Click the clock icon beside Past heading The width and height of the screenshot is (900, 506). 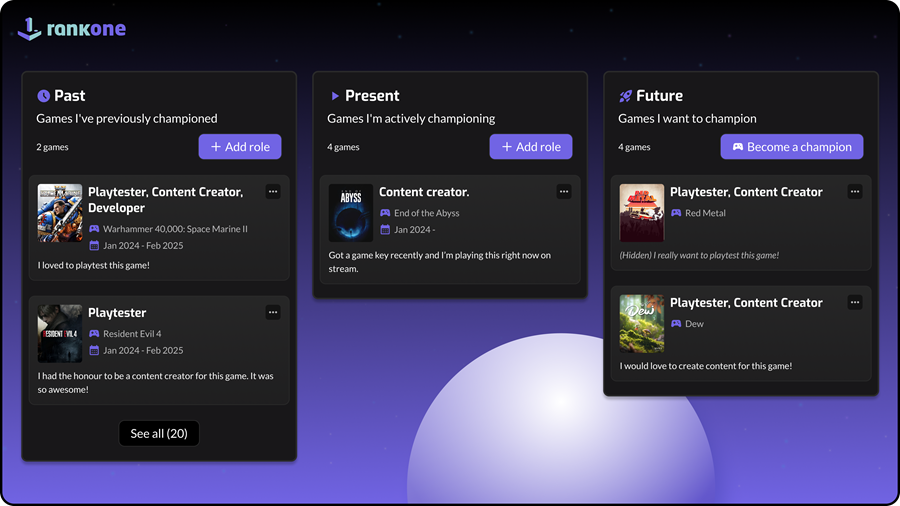tap(43, 96)
